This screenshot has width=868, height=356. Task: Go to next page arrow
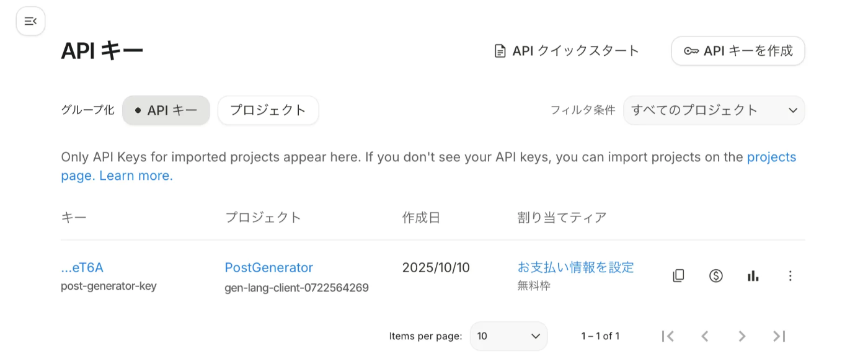click(742, 336)
